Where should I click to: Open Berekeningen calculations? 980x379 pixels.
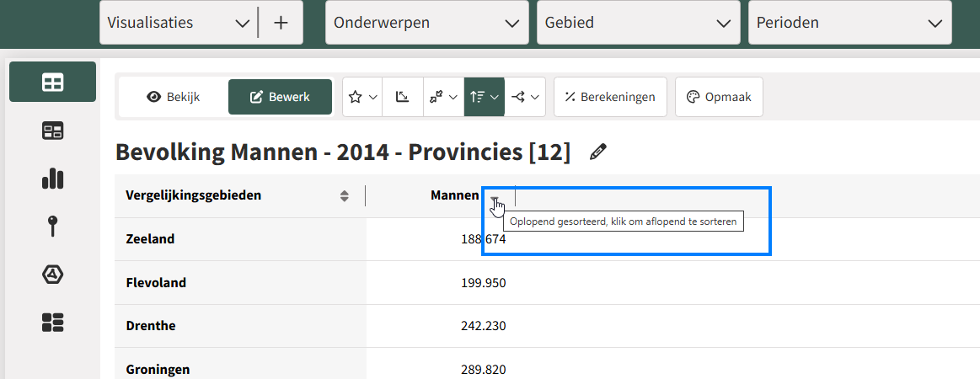pos(610,97)
